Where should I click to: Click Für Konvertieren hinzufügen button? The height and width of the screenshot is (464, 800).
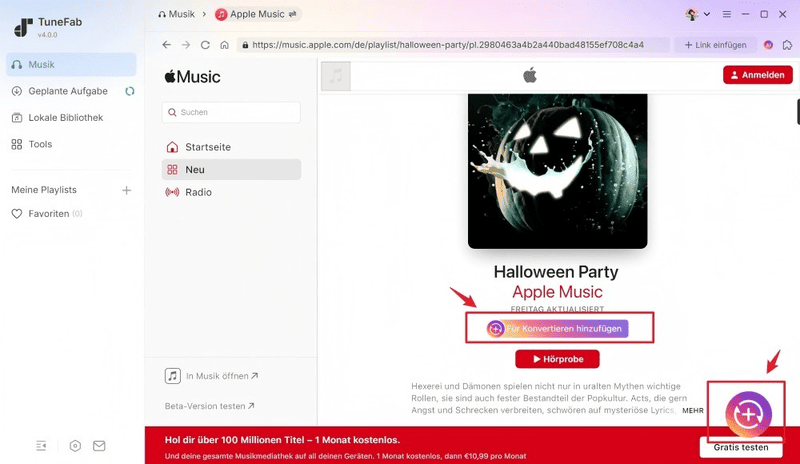[558, 329]
